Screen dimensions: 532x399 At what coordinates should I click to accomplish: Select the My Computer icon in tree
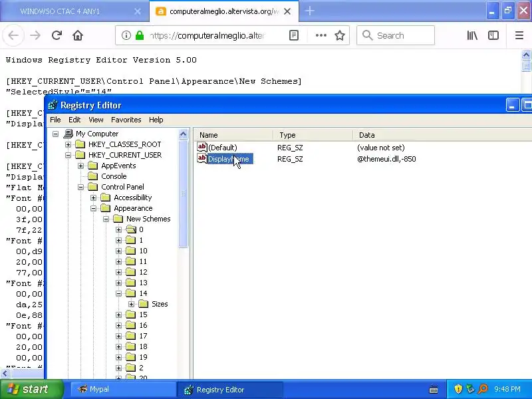(x=68, y=134)
